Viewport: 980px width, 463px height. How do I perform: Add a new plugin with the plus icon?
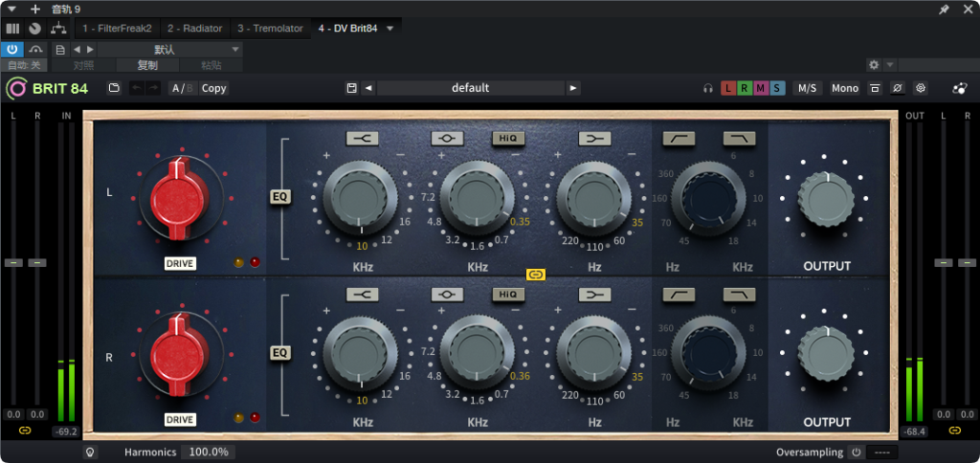pyautogui.click(x=35, y=10)
